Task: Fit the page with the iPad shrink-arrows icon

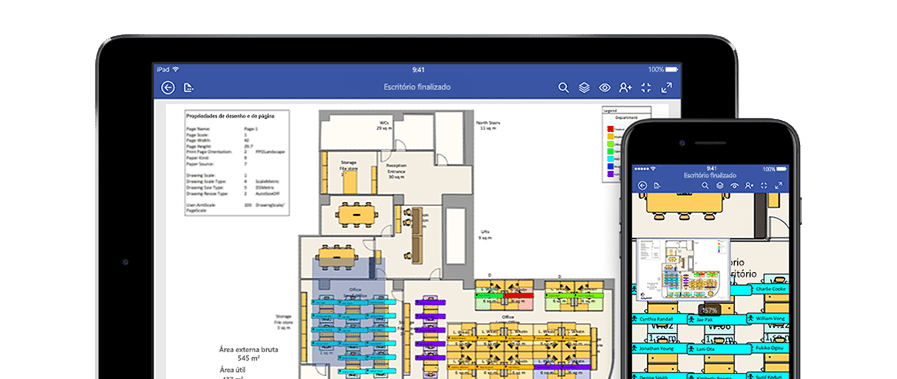Action: [646, 87]
